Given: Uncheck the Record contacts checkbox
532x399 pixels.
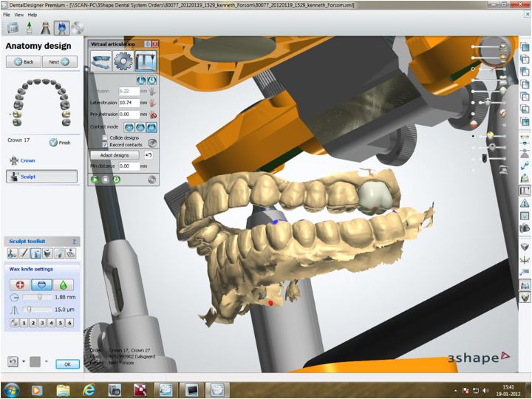Looking at the screenshot, I should click(x=105, y=145).
